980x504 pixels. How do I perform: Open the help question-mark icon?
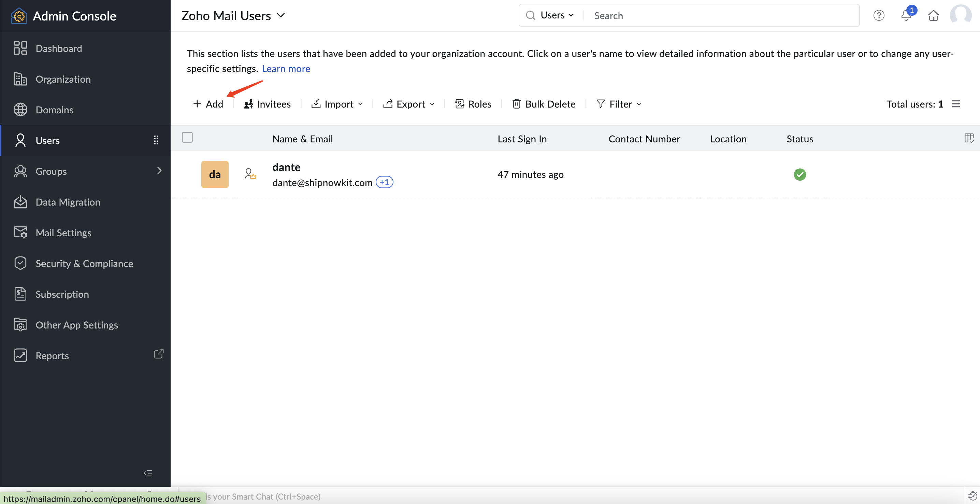coord(879,16)
